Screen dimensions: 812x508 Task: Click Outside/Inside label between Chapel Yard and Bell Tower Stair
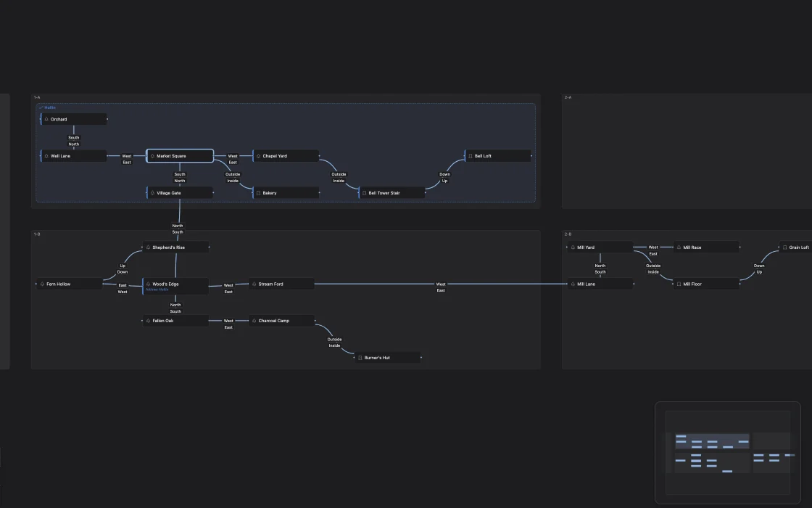pyautogui.click(x=339, y=177)
